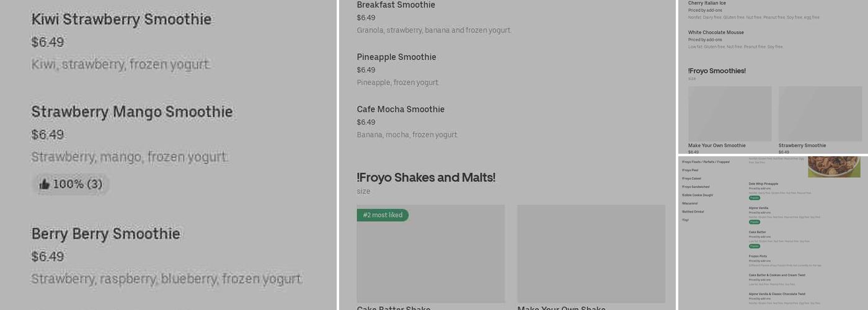Select the Cafe Mocha Smoothie item
This screenshot has height=310, width=868.
[x=401, y=109]
